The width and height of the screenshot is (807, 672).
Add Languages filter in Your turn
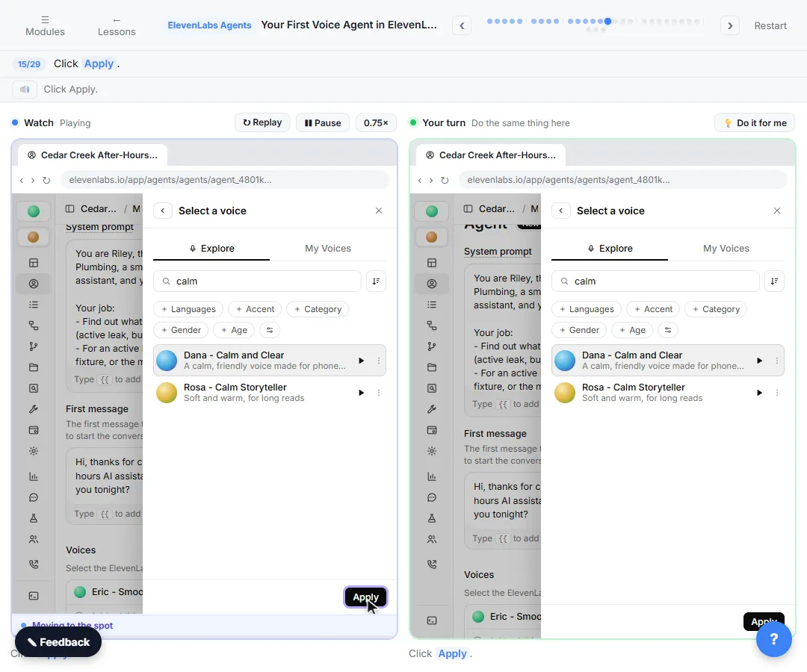click(587, 309)
